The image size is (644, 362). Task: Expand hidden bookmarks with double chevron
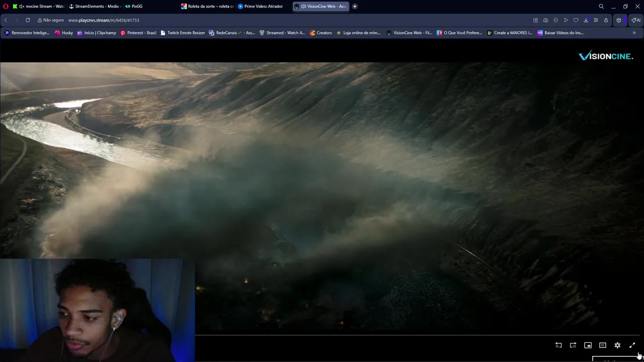click(x=634, y=33)
